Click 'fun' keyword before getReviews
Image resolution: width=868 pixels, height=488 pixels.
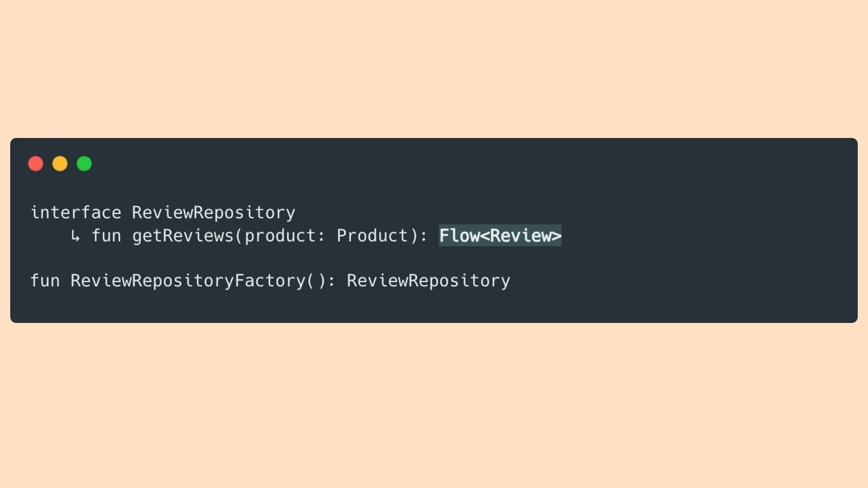(x=106, y=236)
